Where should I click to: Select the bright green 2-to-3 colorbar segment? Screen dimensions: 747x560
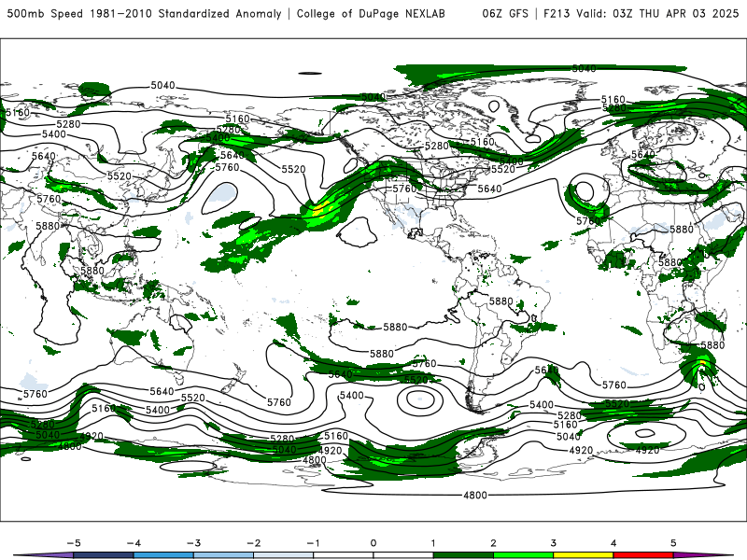pyautogui.click(x=523, y=555)
